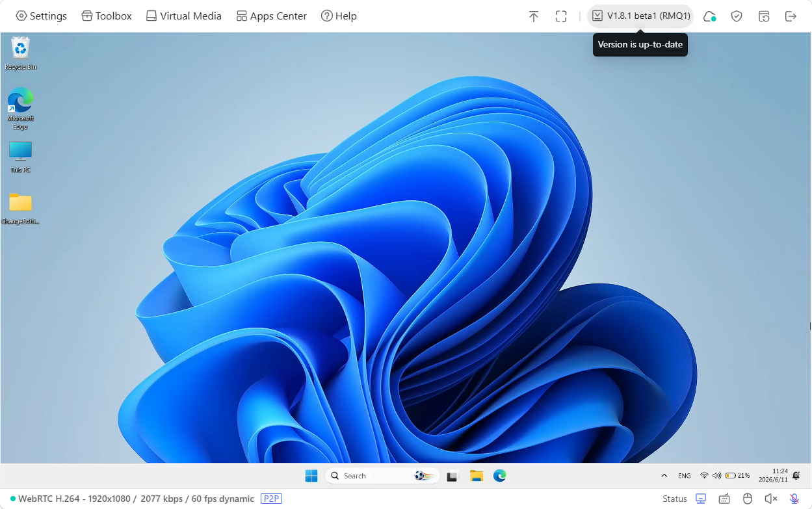The image size is (812, 509).
Task: Open File Explorer from the taskbar
Action: click(477, 476)
